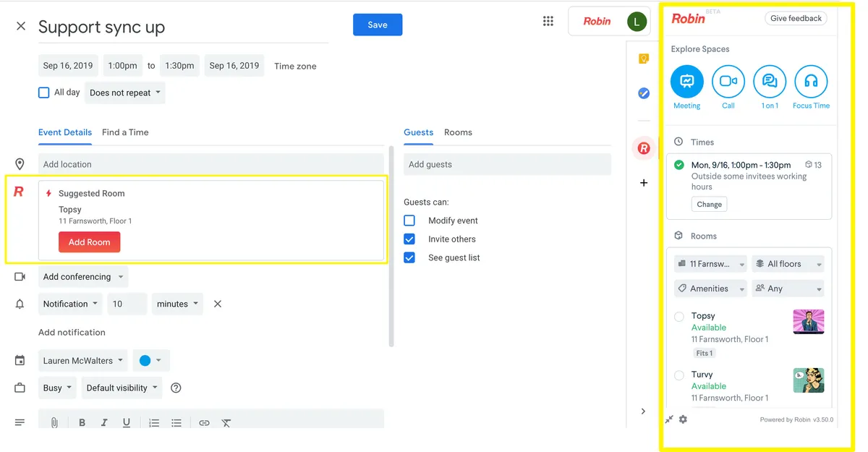The width and height of the screenshot is (868, 452).
Task: Click the attachment paperclip icon
Action: 54,423
